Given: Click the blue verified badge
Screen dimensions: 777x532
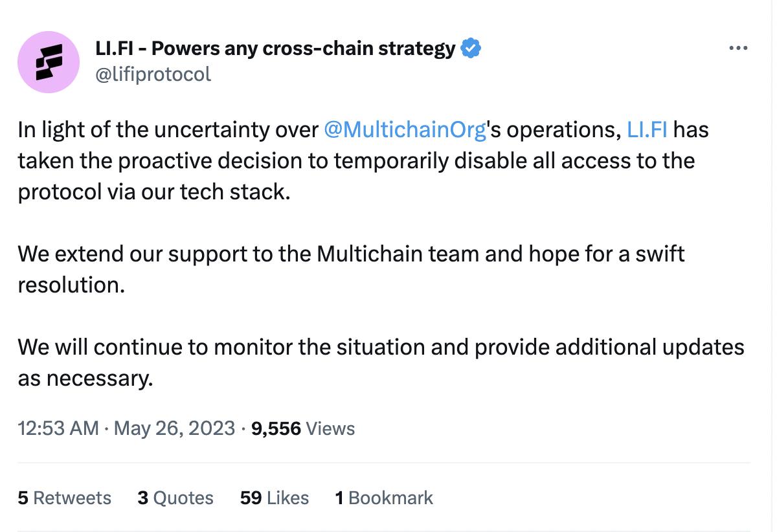Looking at the screenshot, I should (x=471, y=49).
